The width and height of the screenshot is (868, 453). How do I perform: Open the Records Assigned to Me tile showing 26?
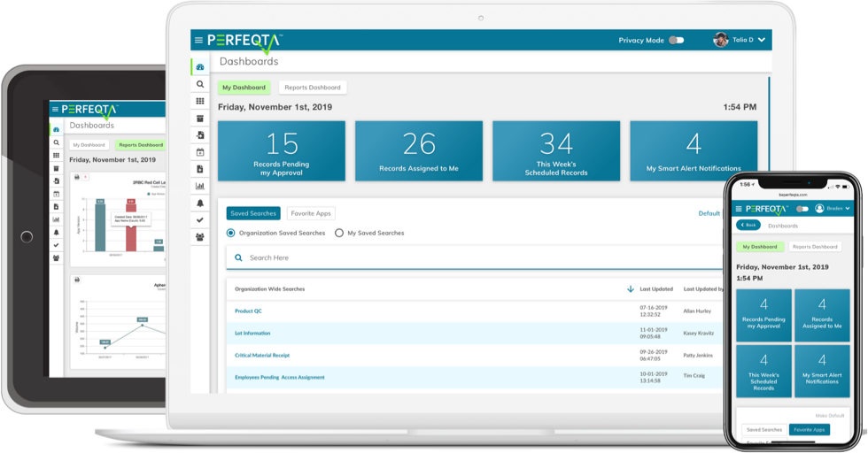(419, 151)
